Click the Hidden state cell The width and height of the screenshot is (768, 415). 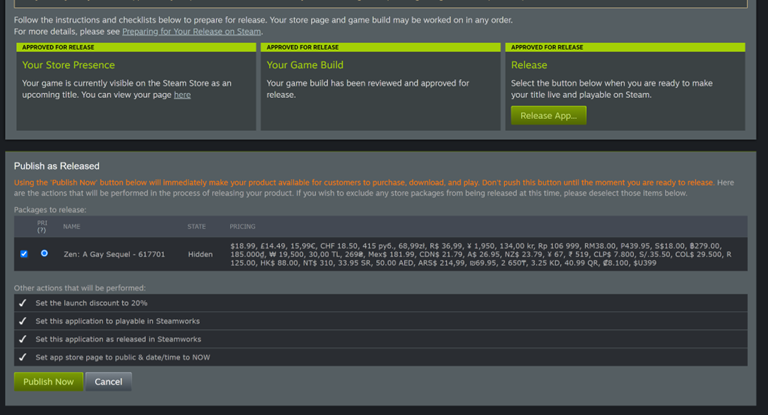click(x=200, y=254)
